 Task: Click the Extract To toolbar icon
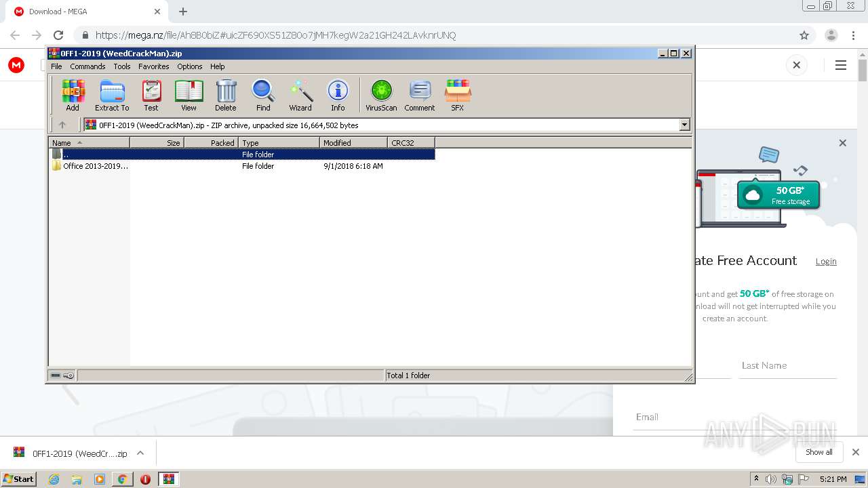tap(112, 95)
